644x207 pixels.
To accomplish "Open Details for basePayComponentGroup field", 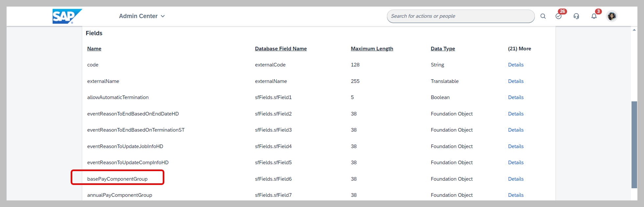I will tap(516, 179).
